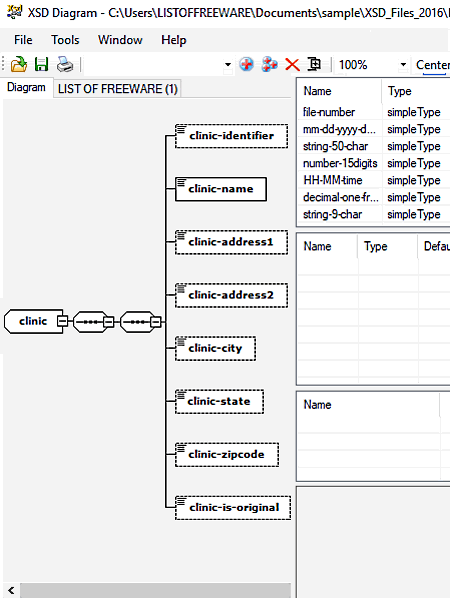Viewport: 450px width, 598px height.
Task: Select the clinic-name element in diagram
Action: click(x=221, y=189)
